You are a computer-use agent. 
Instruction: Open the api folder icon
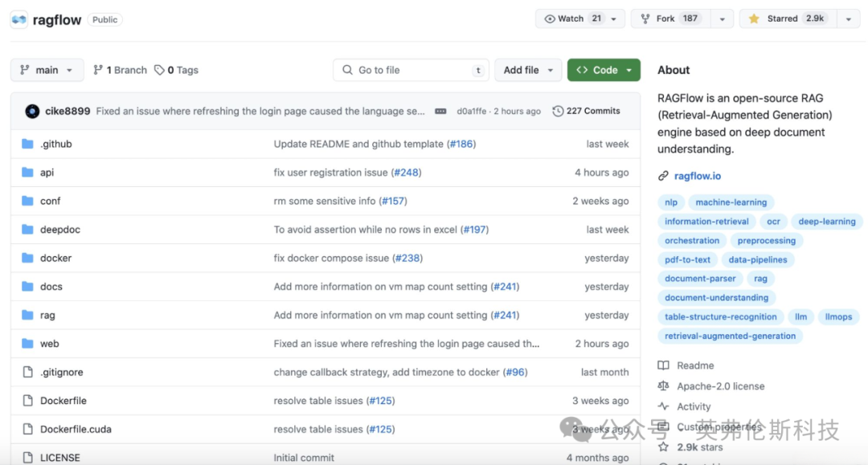pos(27,173)
